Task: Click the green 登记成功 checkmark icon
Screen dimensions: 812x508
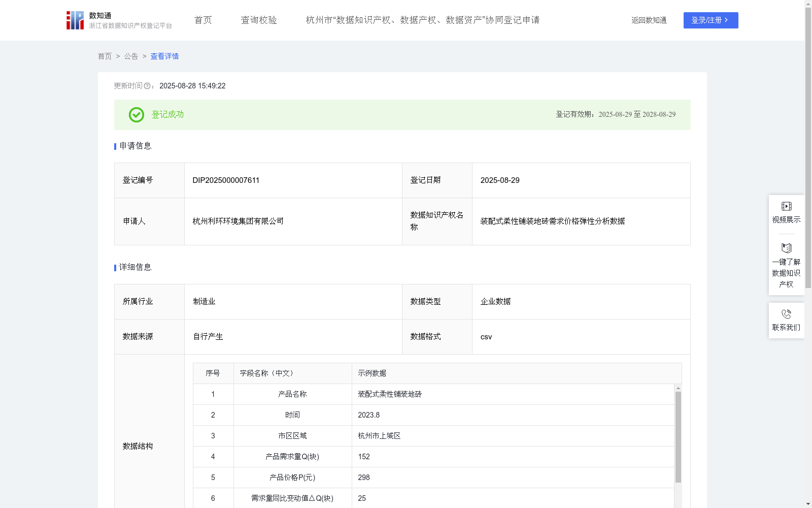Action: [x=136, y=115]
